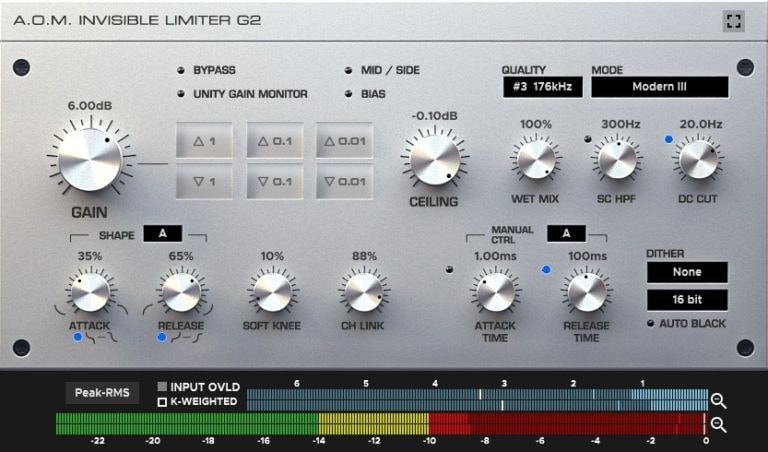
Task: Click the Peak-RMS meter mode button
Action: [102, 393]
